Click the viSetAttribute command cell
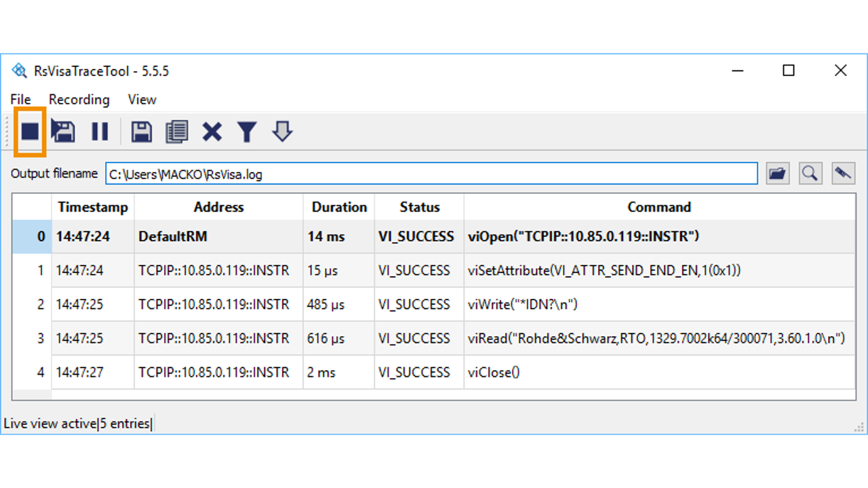 coord(659,270)
